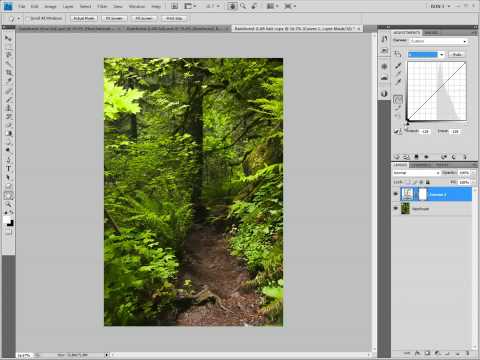The width and height of the screenshot is (480, 360).
Task: Clip adjustment to layer below icon
Action: 416,157
